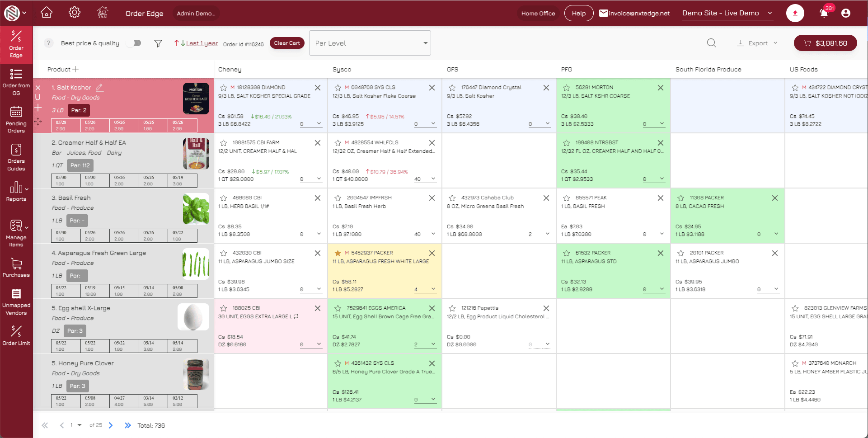Click the Home Office button

click(538, 13)
